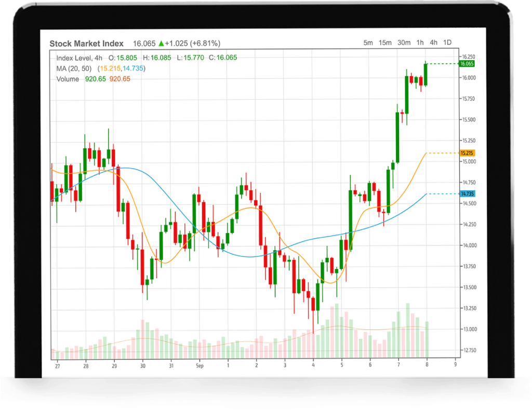Click the Stock Market Index title
532x414 pixels.
tap(87, 44)
